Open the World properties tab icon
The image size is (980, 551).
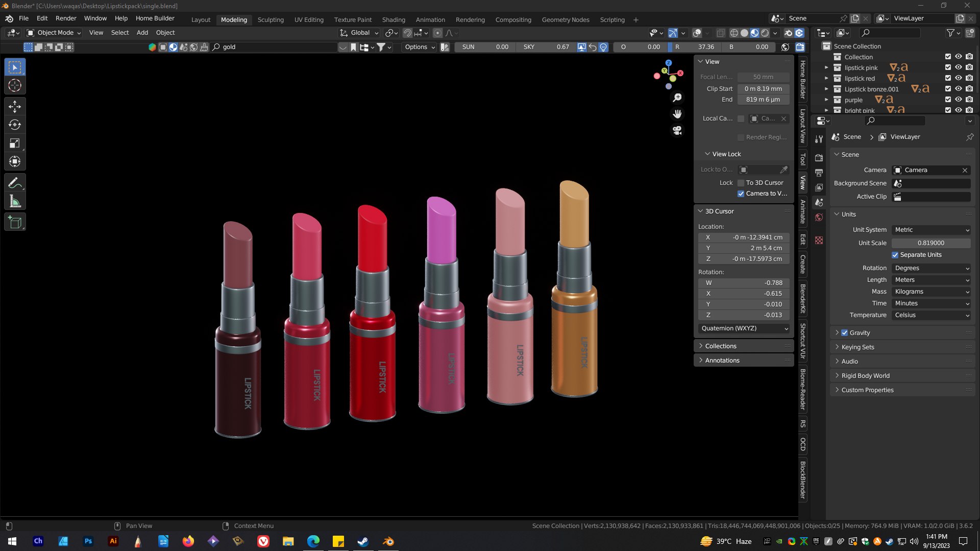[819, 218]
